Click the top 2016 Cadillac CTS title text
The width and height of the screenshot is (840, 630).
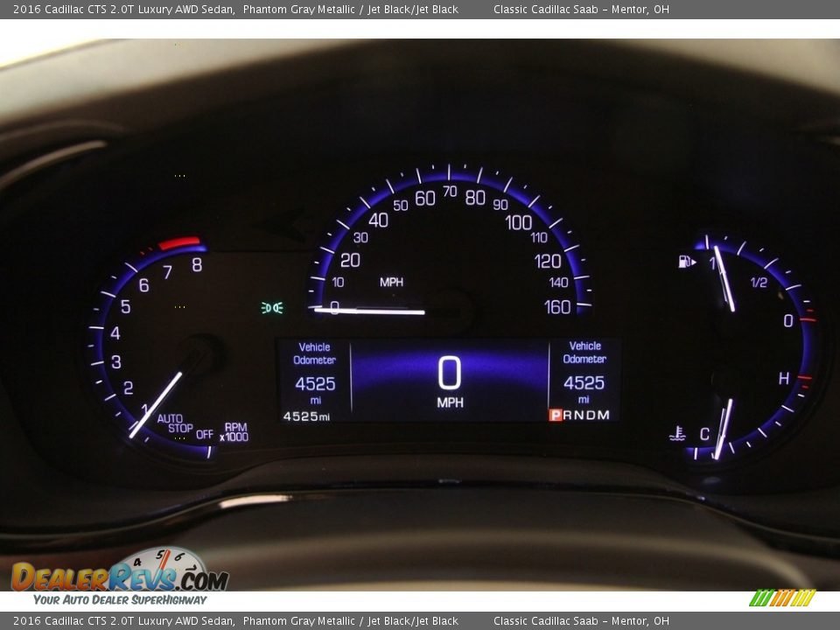(123, 10)
